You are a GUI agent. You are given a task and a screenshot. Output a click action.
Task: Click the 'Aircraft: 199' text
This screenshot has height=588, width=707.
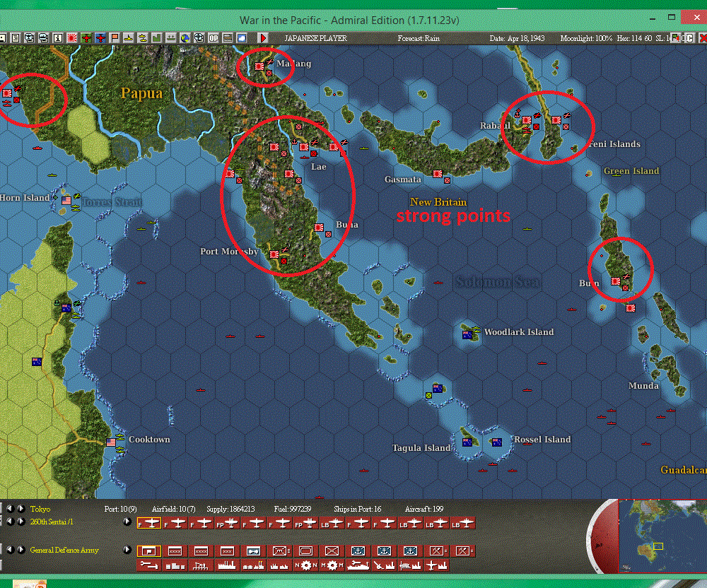423,509
